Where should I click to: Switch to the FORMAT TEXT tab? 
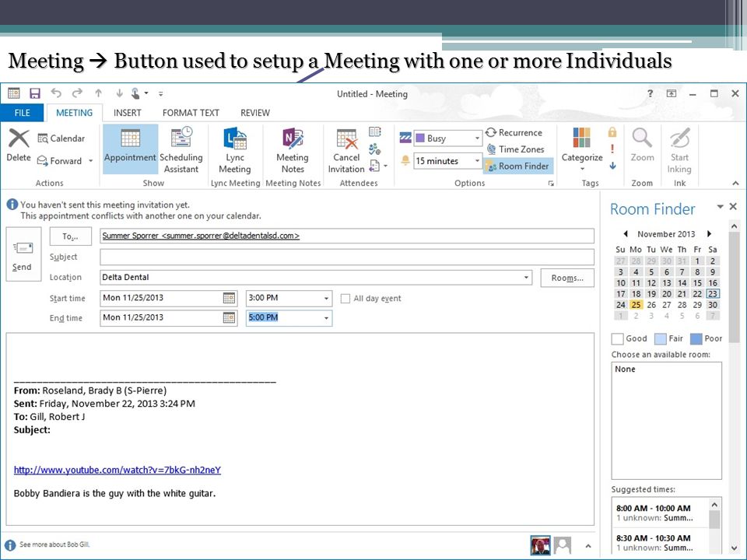191,113
